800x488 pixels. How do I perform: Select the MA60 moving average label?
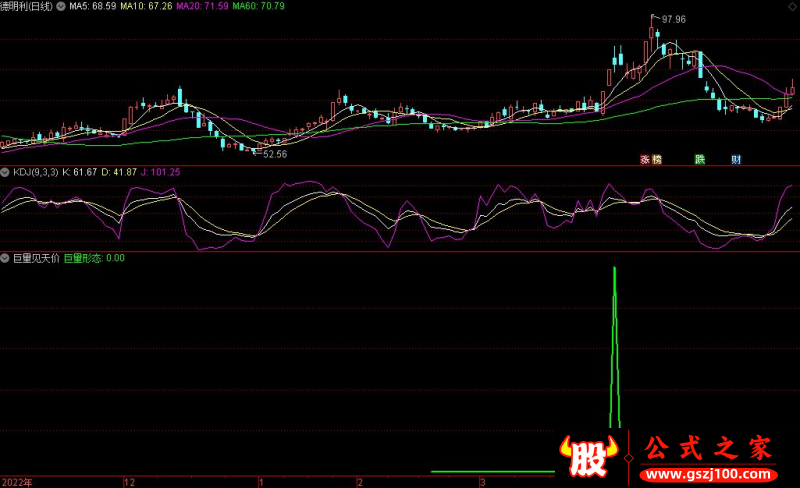click(x=259, y=6)
